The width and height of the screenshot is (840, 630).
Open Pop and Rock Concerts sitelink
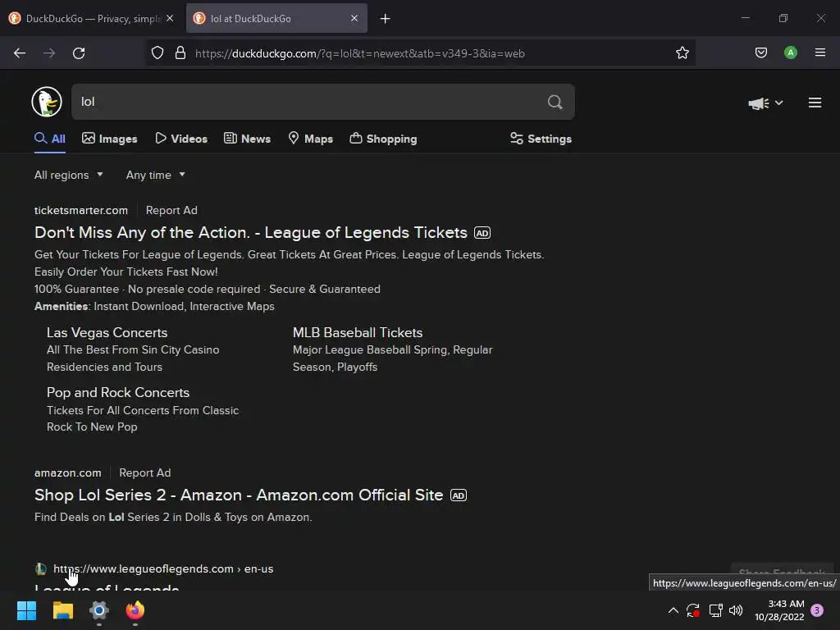(118, 393)
